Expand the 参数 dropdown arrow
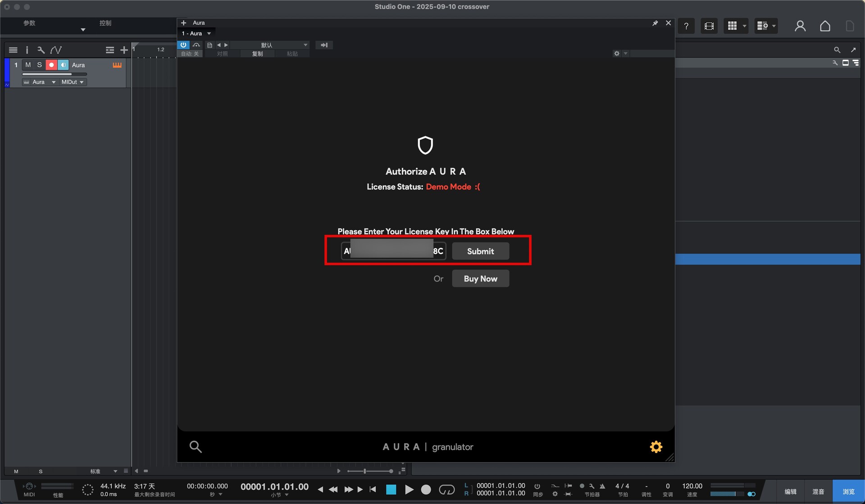This screenshot has height=504, width=865. click(x=83, y=30)
